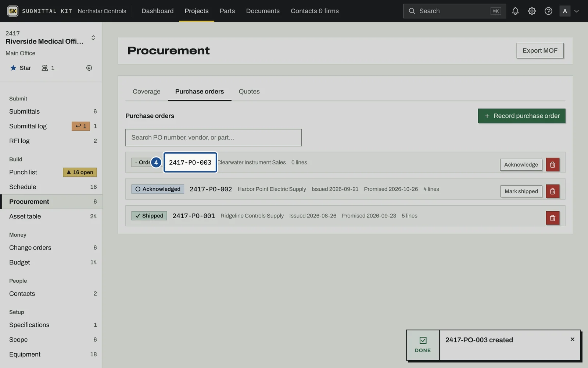Open the help question mark icon
The width and height of the screenshot is (588, 368).
tap(548, 11)
